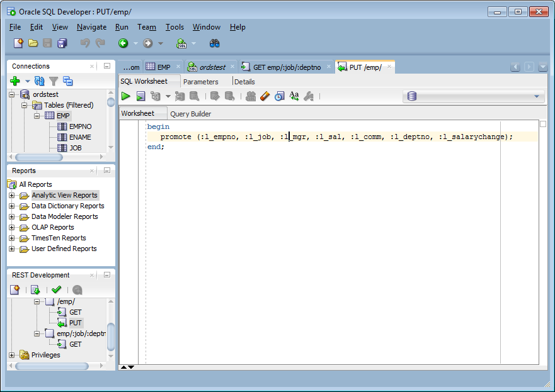Click the Connections panel horizontal scrollbar thumb
Image resolution: width=555 pixels, height=392 pixels.
pyautogui.click(x=39, y=157)
